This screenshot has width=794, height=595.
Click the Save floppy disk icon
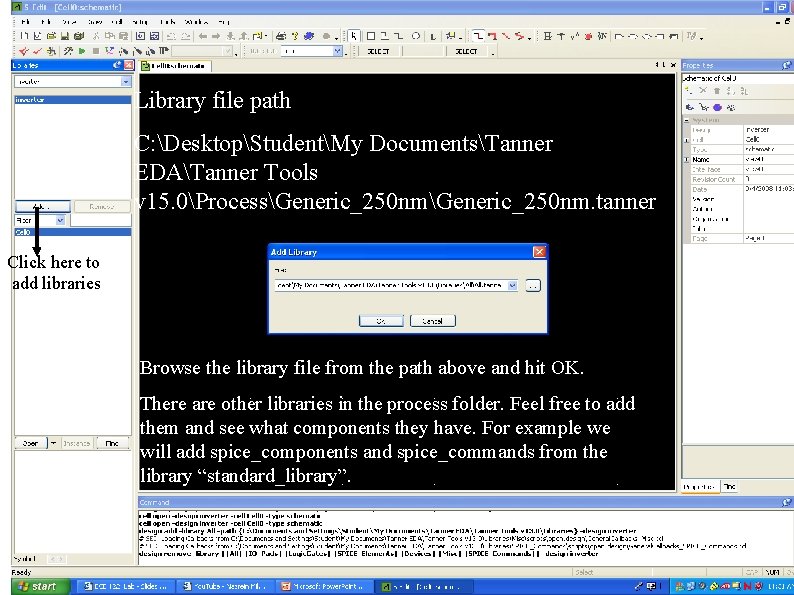pyautogui.click(x=64, y=36)
